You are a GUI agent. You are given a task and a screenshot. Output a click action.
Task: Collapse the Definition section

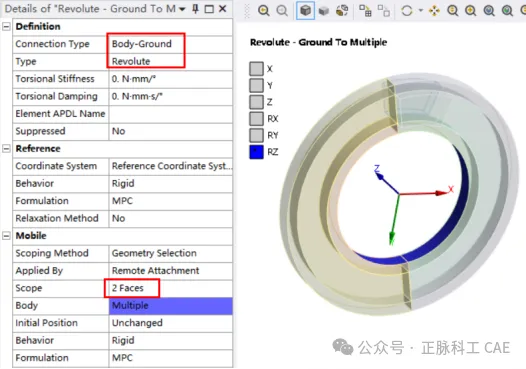click(6, 27)
